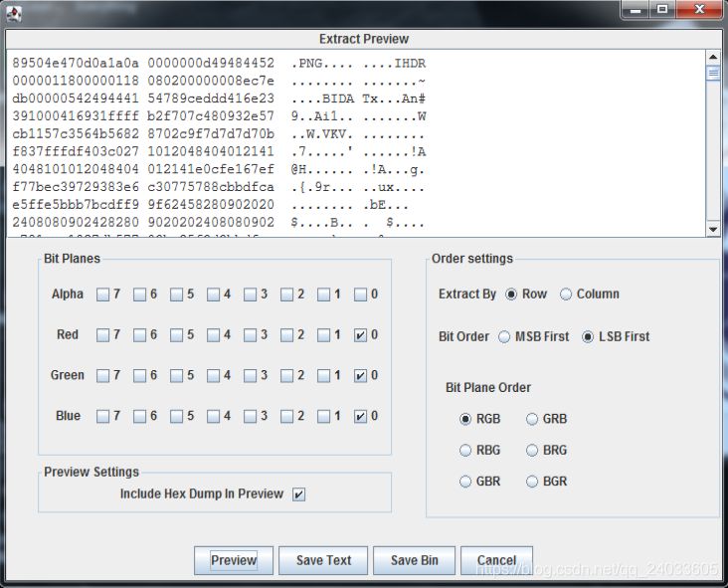Close the window with the X button

[x=699, y=10]
